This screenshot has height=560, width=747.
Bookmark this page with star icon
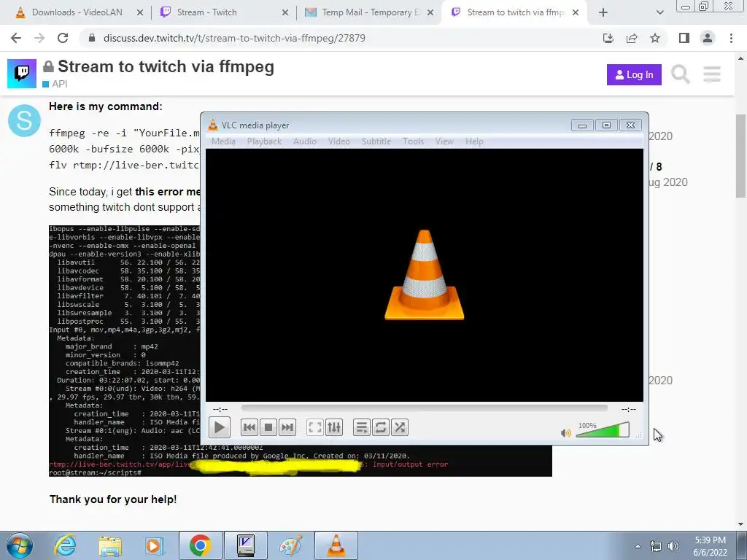pyautogui.click(x=655, y=38)
